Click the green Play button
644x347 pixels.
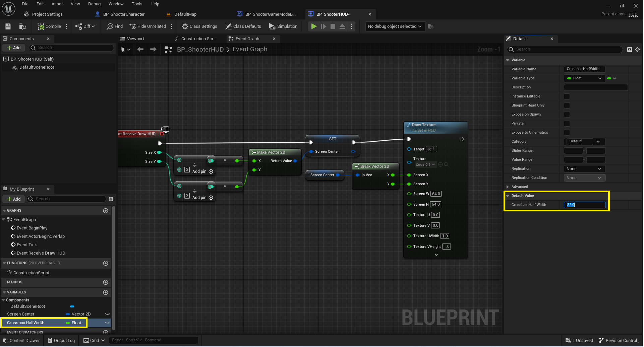314,26
